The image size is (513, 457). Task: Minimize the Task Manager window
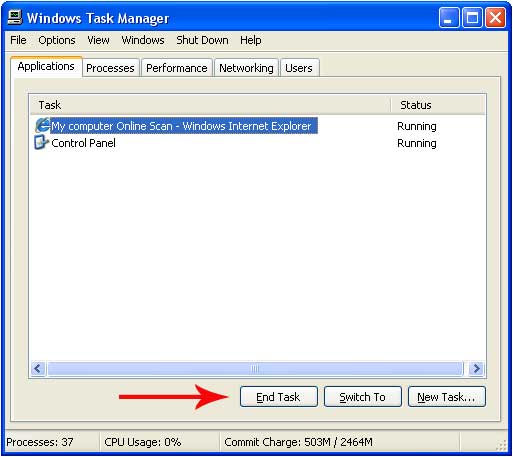449,17
